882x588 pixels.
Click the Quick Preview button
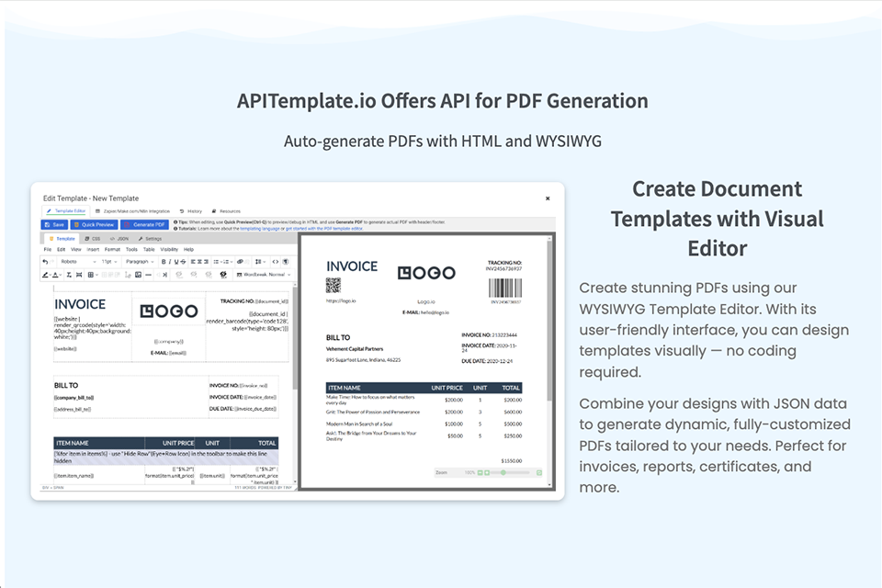pos(94,224)
